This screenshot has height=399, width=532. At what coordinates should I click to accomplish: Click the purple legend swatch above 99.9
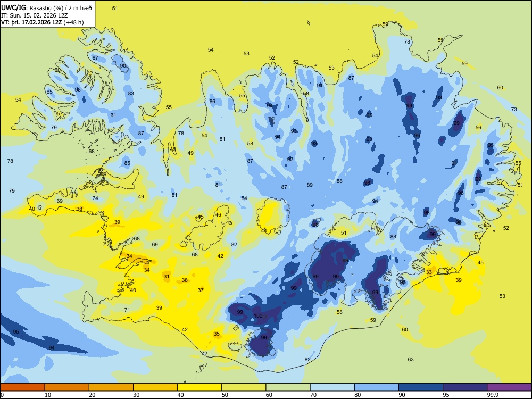pyautogui.click(x=509, y=387)
